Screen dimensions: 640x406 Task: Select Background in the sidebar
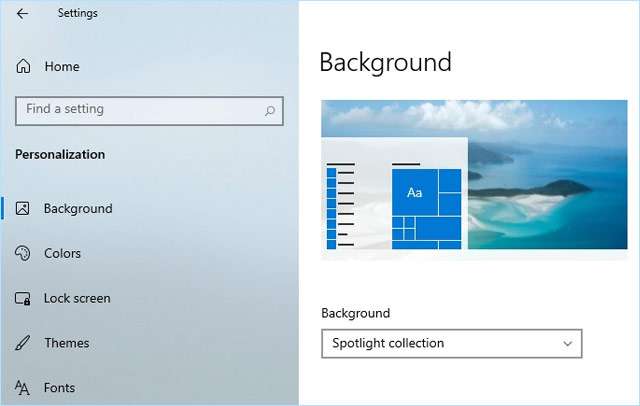(78, 209)
